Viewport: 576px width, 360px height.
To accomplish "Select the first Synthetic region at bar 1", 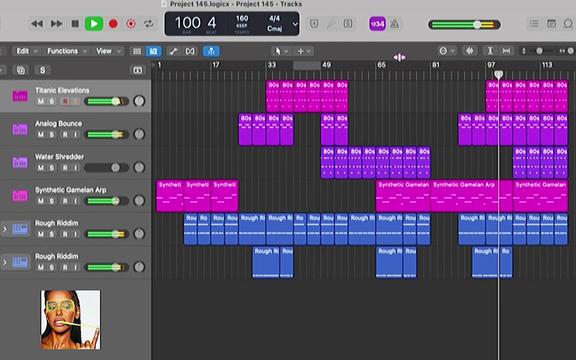I will click(x=170, y=196).
